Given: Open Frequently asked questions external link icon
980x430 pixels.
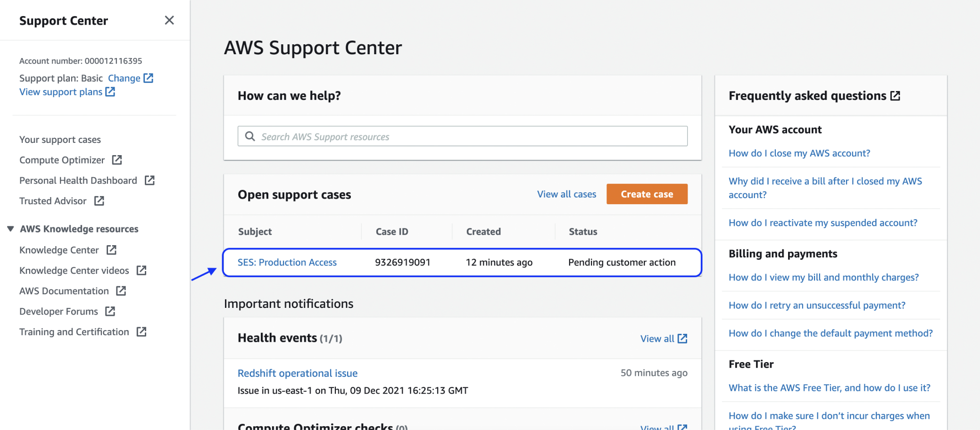Looking at the screenshot, I should tap(895, 95).
